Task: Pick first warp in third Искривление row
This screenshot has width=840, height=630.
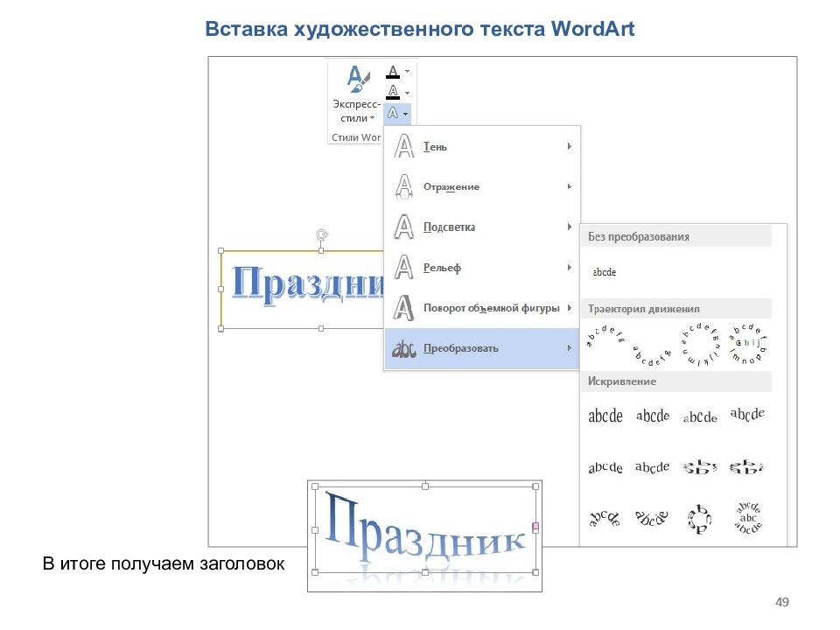Action: click(605, 518)
